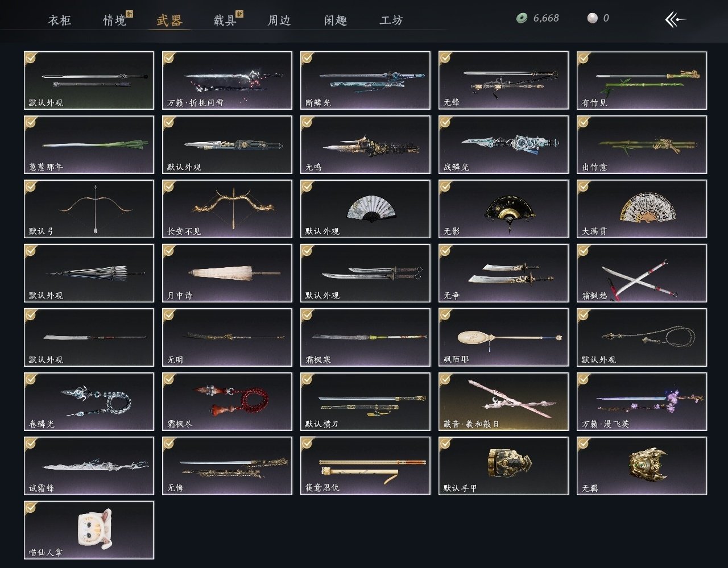Select the 霜枫尽 red bead rope dart
The image size is (728, 568).
pyautogui.click(x=227, y=401)
